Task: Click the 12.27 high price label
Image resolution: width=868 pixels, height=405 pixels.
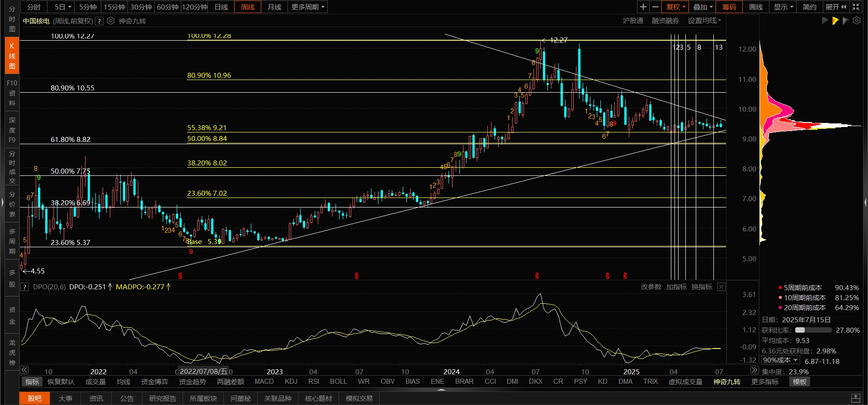Action: [558, 40]
